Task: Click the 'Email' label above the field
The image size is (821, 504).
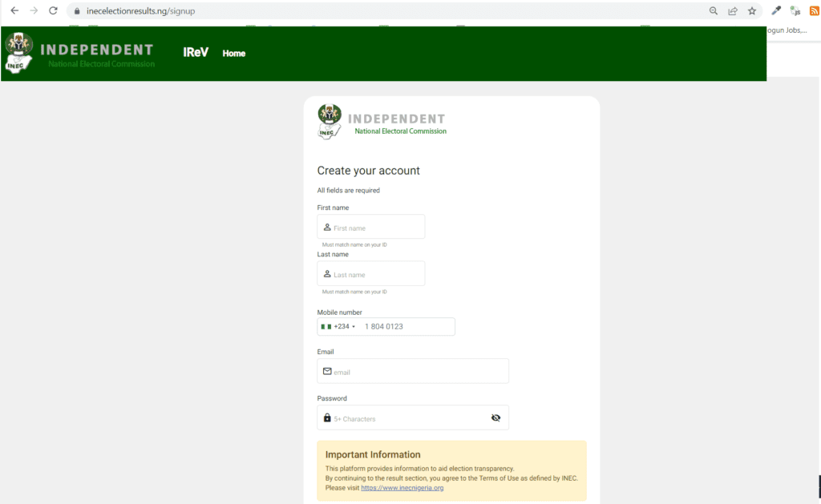Action: coord(326,352)
